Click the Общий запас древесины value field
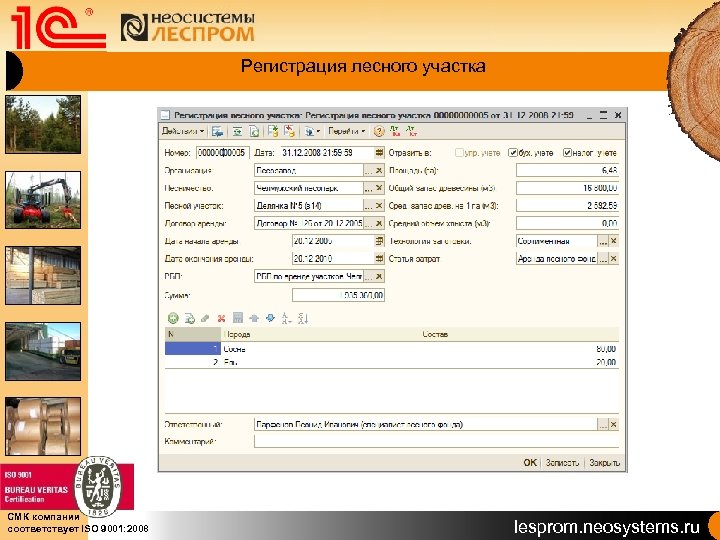Viewport: 720px width, 540px height. coord(568,188)
